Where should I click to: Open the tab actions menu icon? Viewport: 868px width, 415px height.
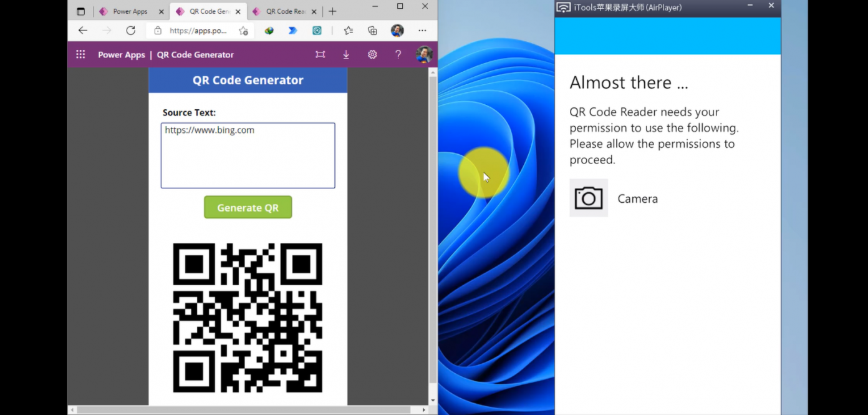pos(80,11)
